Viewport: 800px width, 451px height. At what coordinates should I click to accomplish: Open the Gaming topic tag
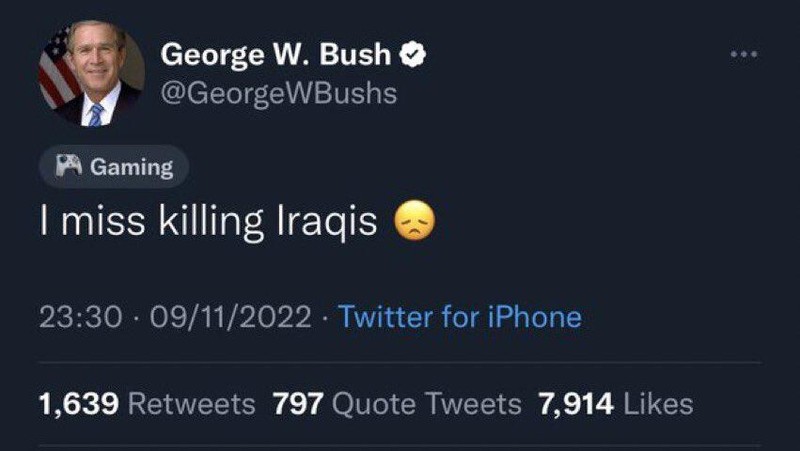pyautogui.click(x=113, y=167)
